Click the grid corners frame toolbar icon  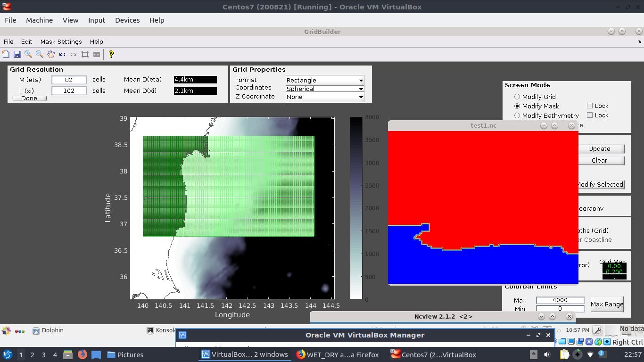point(85,54)
